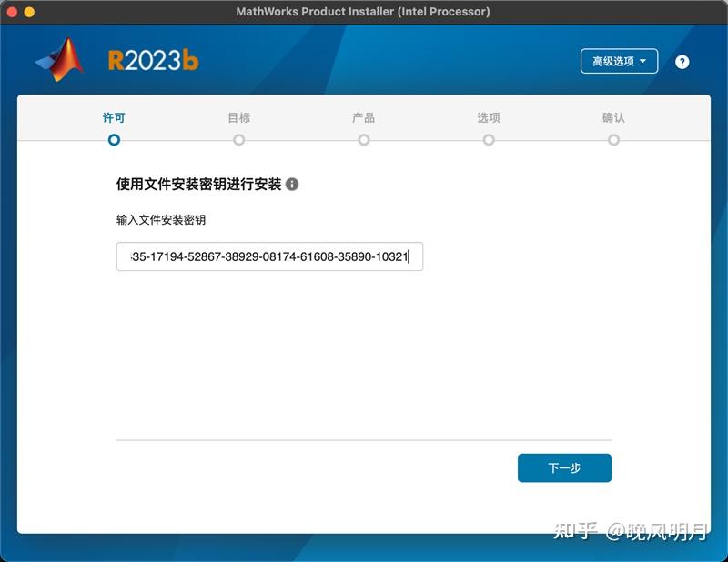This screenshot has width=728, height=562.
Task: Click the R2023b version label
Action: [153, 57]
